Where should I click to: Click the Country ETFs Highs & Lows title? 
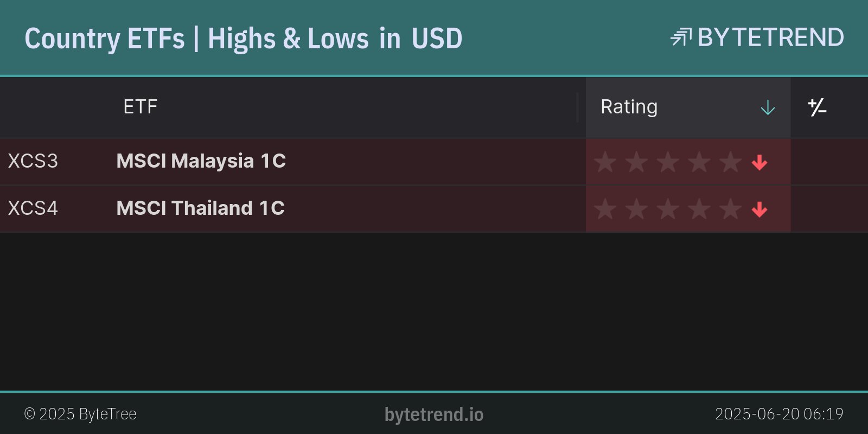(243, 39)
